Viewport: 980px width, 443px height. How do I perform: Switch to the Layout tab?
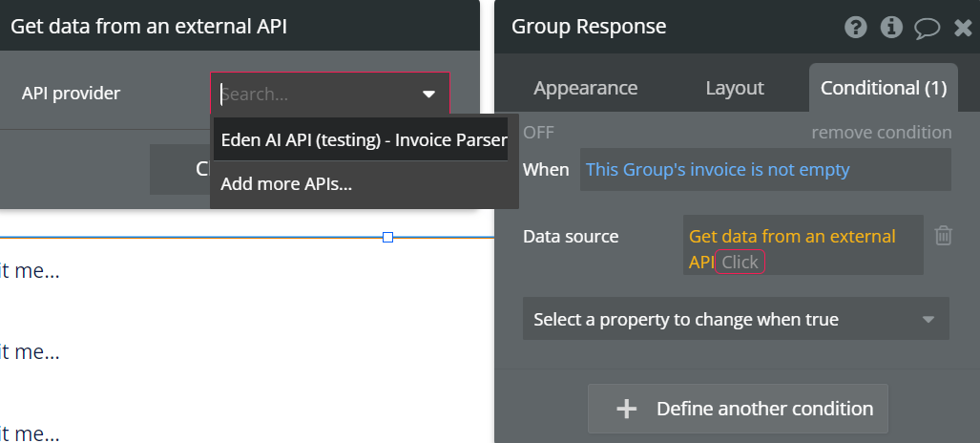[735, 88]
